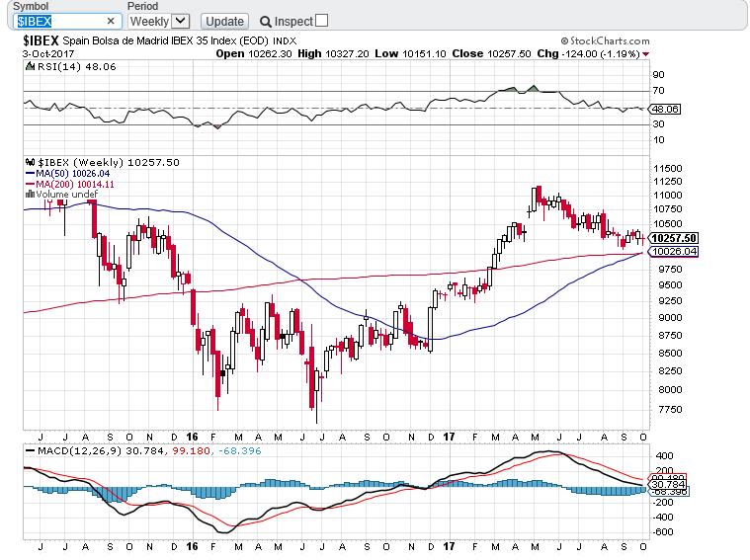
Task: Click the RSI value tag 48.06
Action: (x=664, y=109)
